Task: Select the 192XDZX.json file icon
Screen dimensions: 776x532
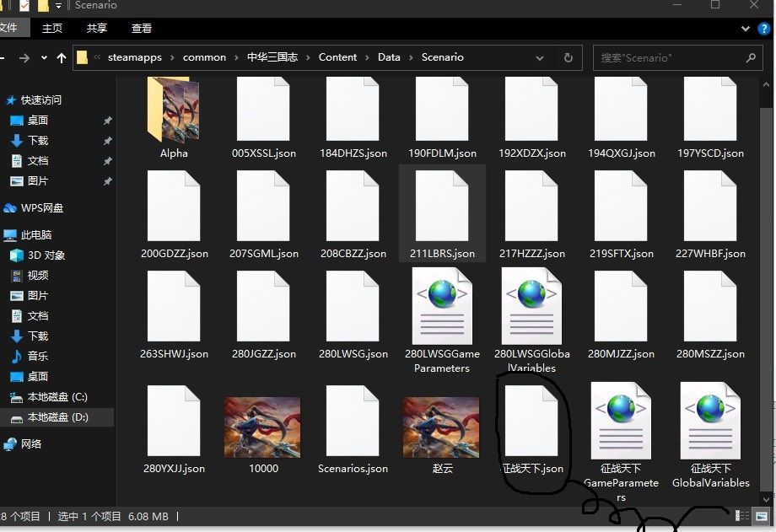Action: click(x=531, y=109)
